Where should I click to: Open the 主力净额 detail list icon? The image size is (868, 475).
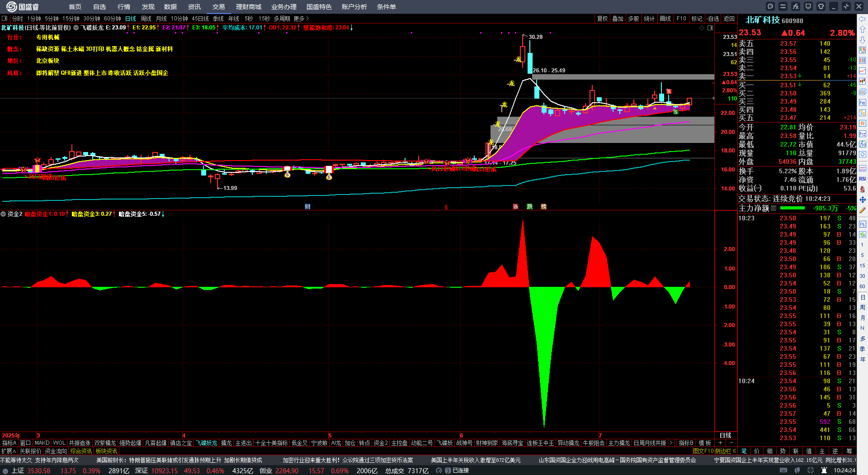tap(774, 208)
